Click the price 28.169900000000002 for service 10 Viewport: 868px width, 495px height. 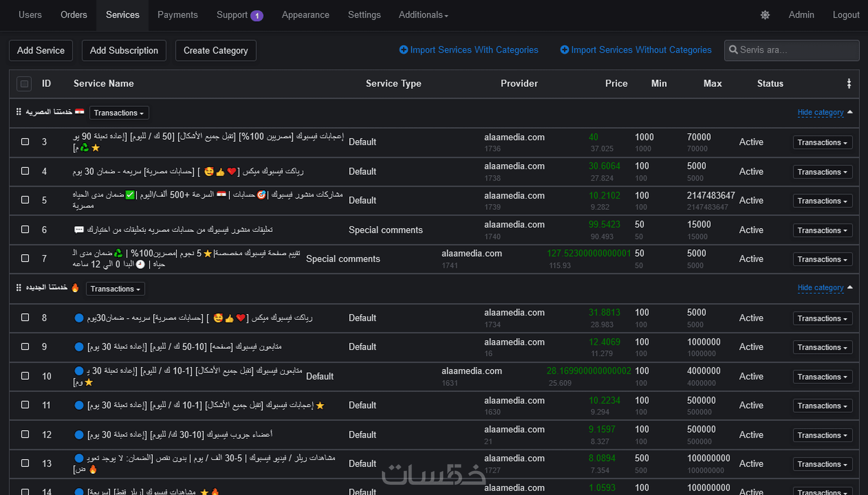point(589,371)
